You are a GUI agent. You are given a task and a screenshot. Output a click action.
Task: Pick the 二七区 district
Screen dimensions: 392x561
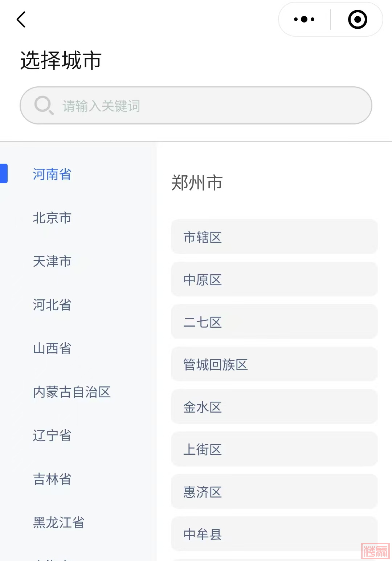[x=274, y=322]
